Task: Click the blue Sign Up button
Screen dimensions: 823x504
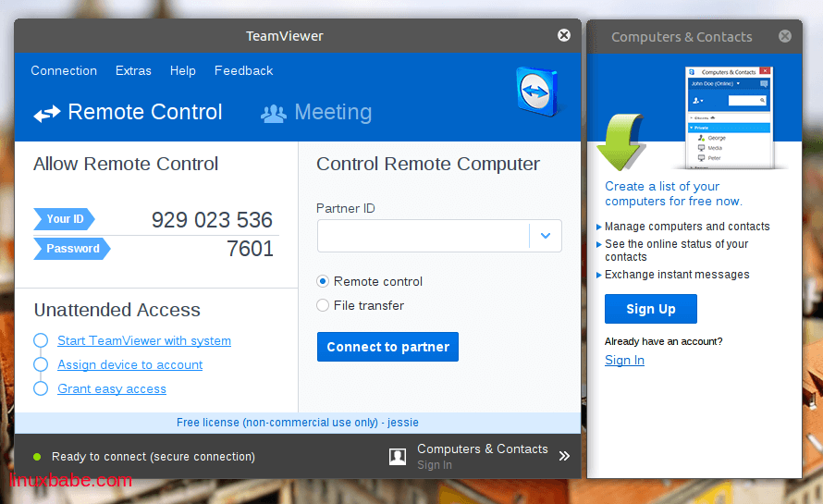Action: 650,309
